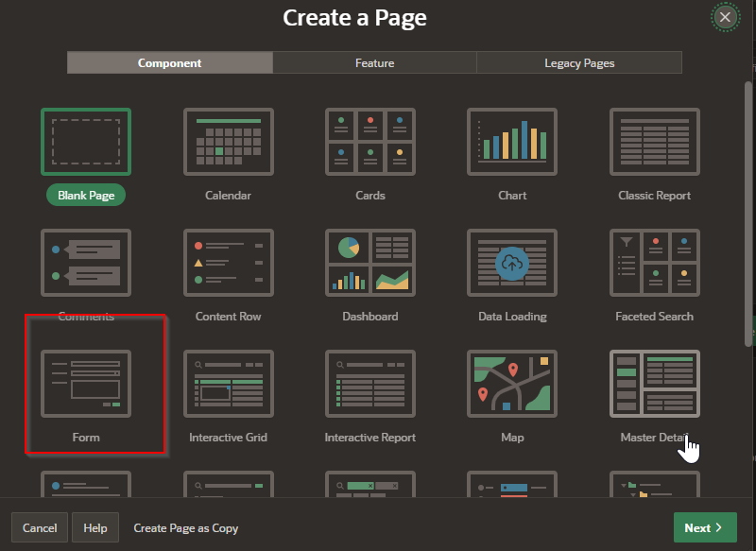Click the Calendar label text
The height and width of the screenshot is (551, 756).
click(x=228, y=196)
